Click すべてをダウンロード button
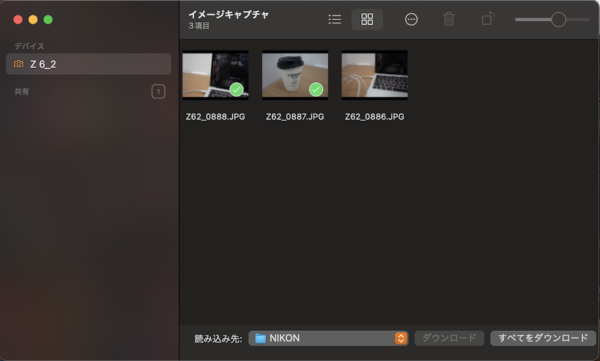The width and height of the screenshot is (600, 361). click(x=543, y=338)
